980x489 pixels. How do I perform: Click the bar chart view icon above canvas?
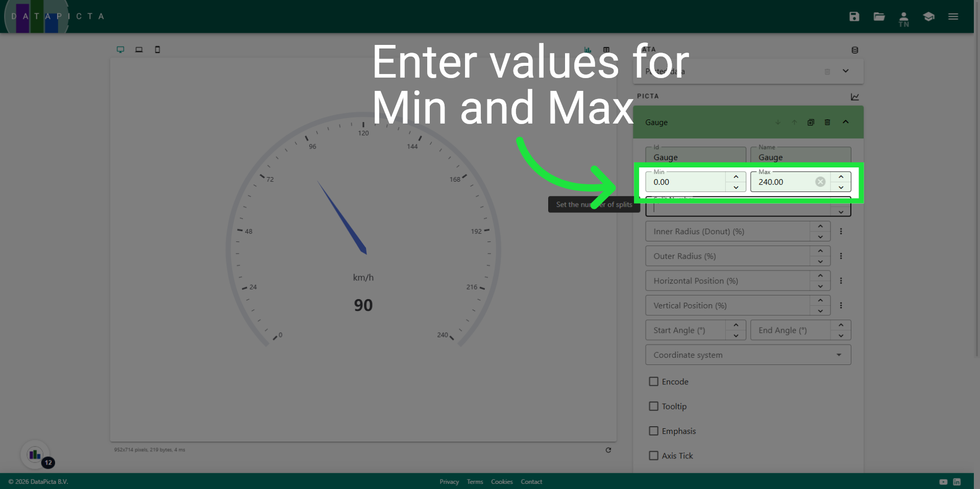587,50
